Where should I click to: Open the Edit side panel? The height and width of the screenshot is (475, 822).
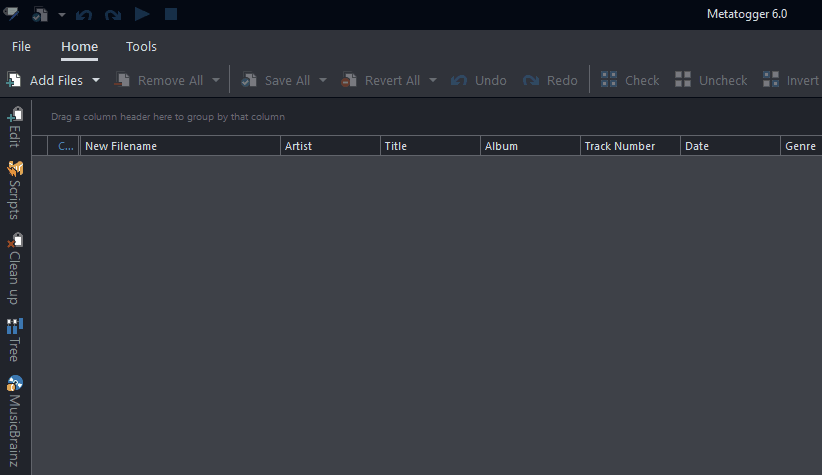pyautogui.click(x=15, y=127)
